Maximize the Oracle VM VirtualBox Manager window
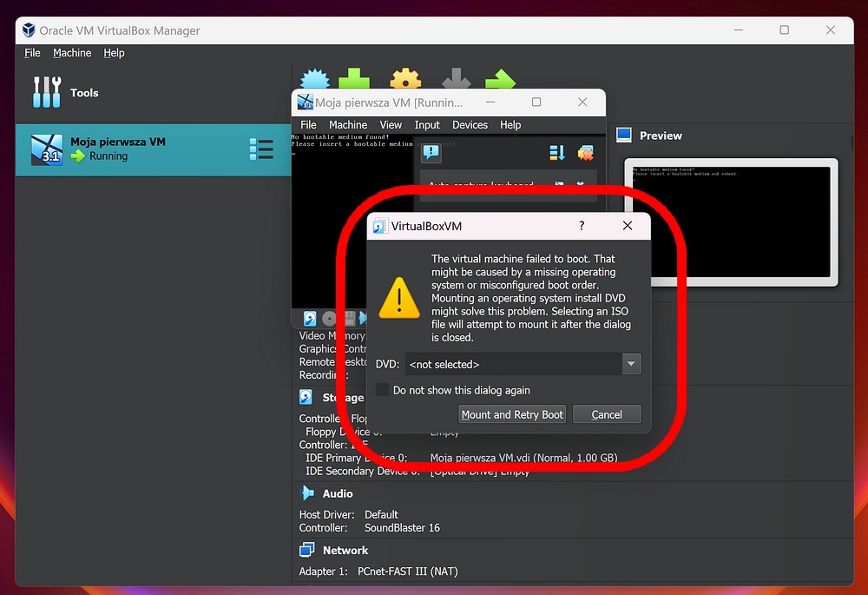Image resolution: width=868 pixels, height=595 pixels. tap(785, 30)
